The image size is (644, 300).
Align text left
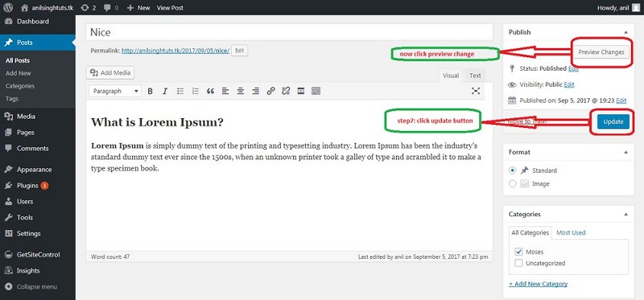click(225, 91)
